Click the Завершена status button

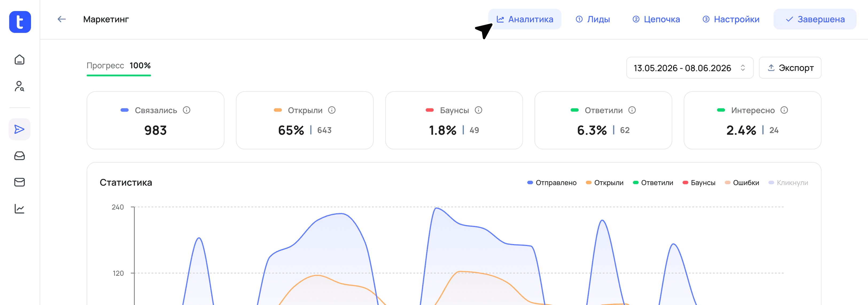tap(815, 19)
